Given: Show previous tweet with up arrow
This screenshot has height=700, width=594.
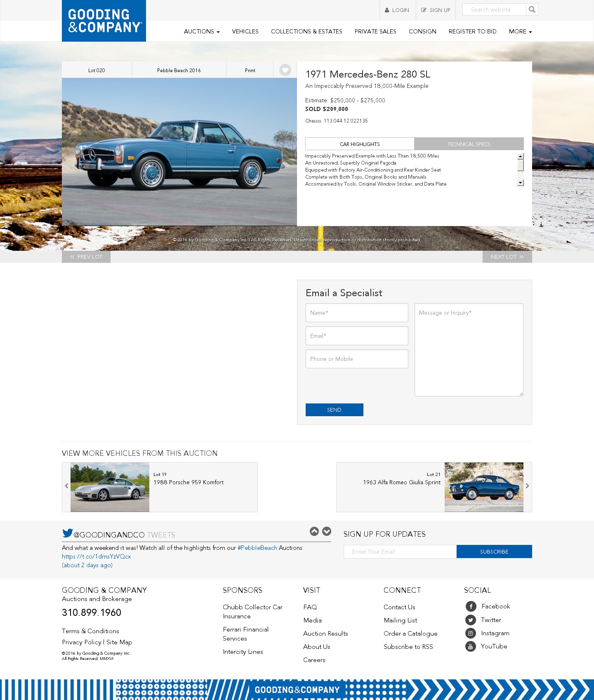Looking at the screenshot, I should (x=314, y=531).
